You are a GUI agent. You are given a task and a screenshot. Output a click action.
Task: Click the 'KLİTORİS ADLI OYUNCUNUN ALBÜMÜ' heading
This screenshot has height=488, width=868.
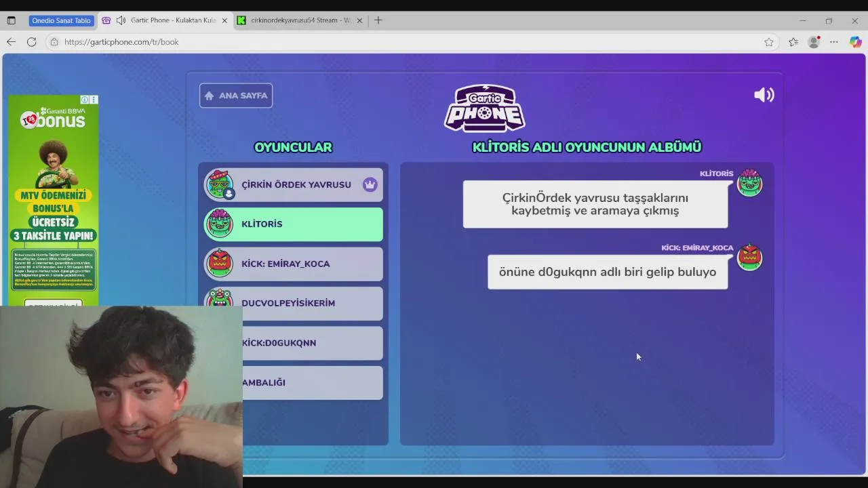point(587,147)
